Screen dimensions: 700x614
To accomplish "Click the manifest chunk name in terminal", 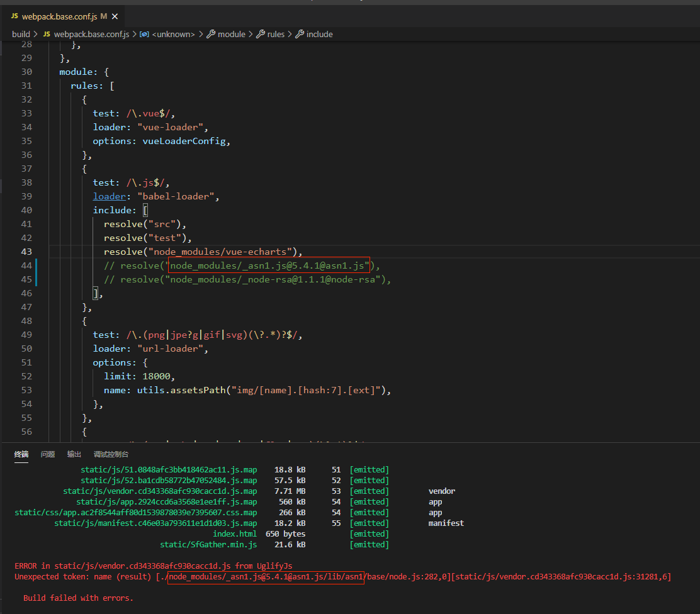I will (446, 523).
